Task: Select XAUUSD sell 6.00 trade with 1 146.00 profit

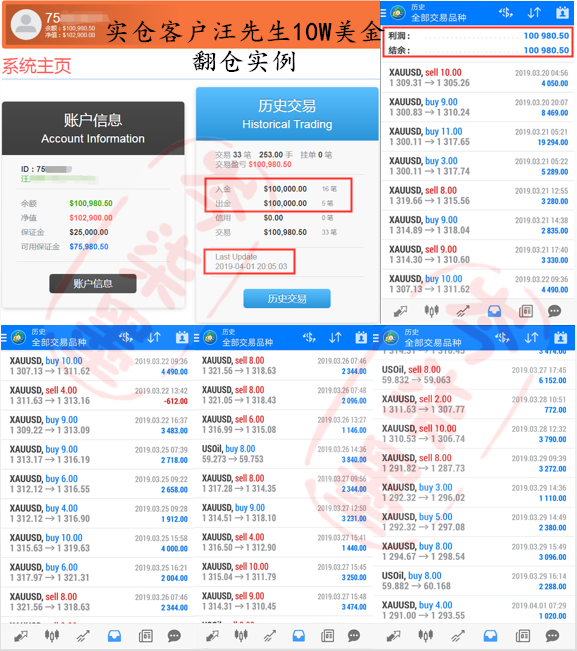Action: [284, 424]
